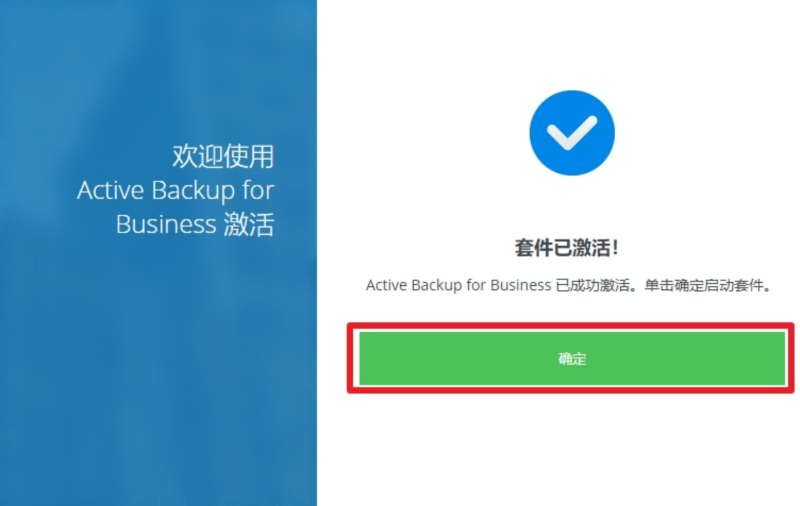This screenshot has height=506, width=800.
Task: Click the 启动套件 words ending the message
Action: pos(733,285)
